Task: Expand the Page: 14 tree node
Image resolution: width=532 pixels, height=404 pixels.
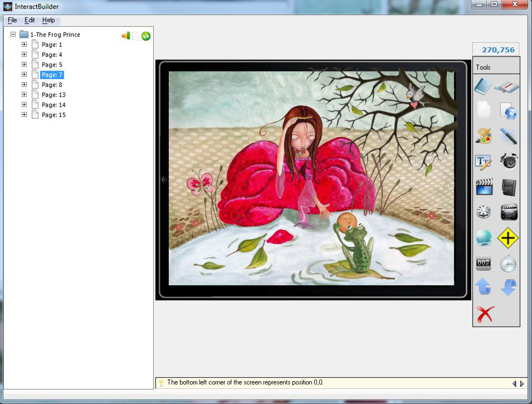Action: coord(24,105)
